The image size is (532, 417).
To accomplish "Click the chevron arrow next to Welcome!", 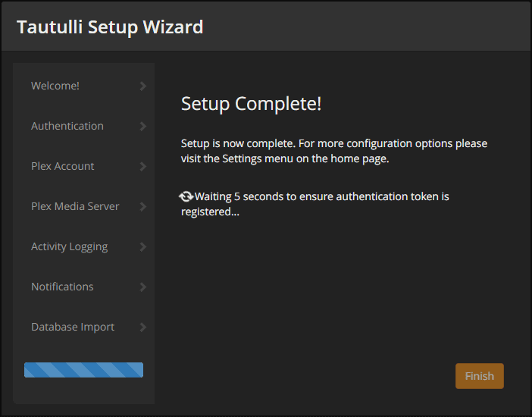I will (143, 86).
